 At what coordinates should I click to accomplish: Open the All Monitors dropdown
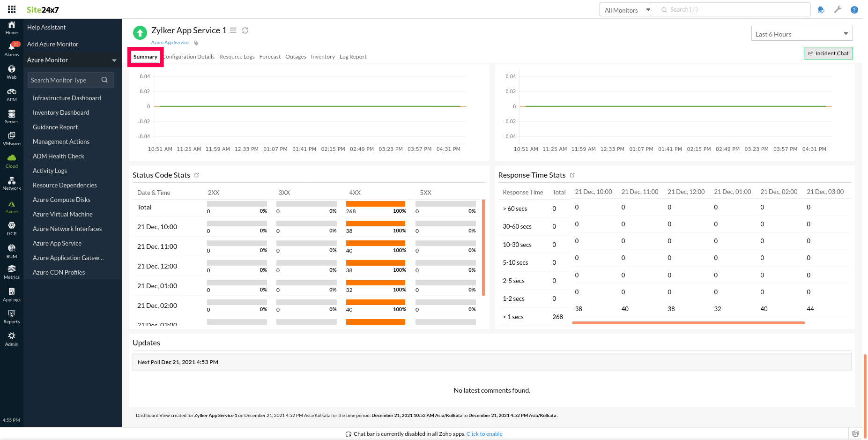pos(626,9)
